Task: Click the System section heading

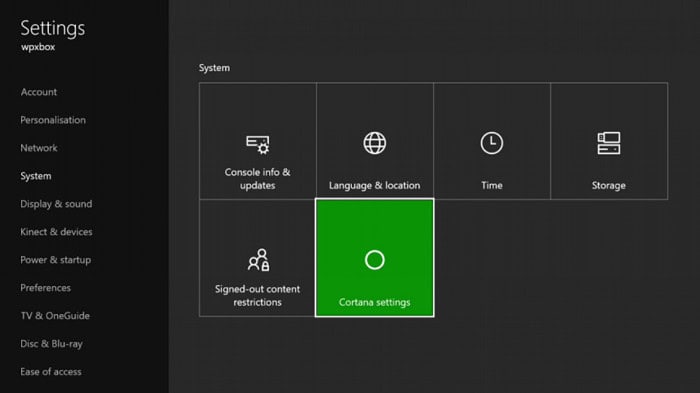Action: 214,68
